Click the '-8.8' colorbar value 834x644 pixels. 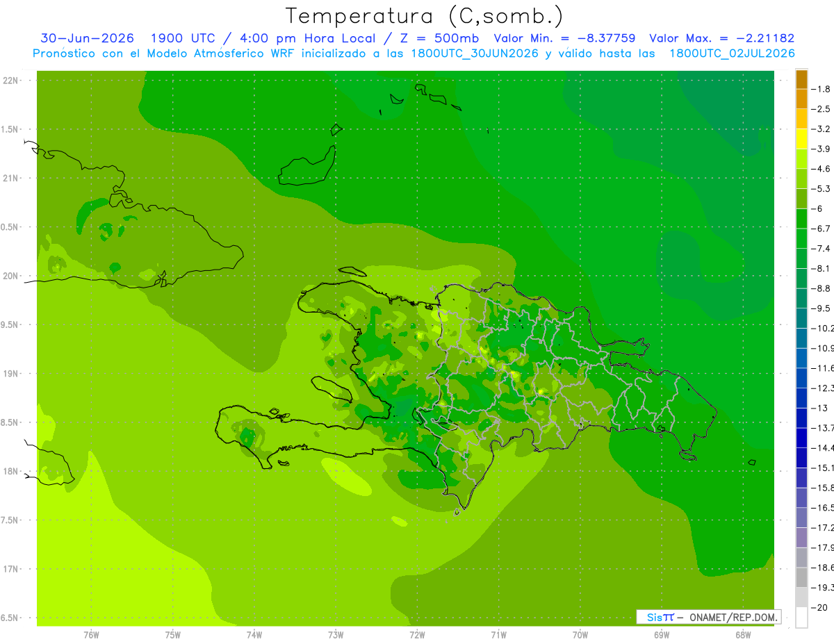click(x=821, y=288)
